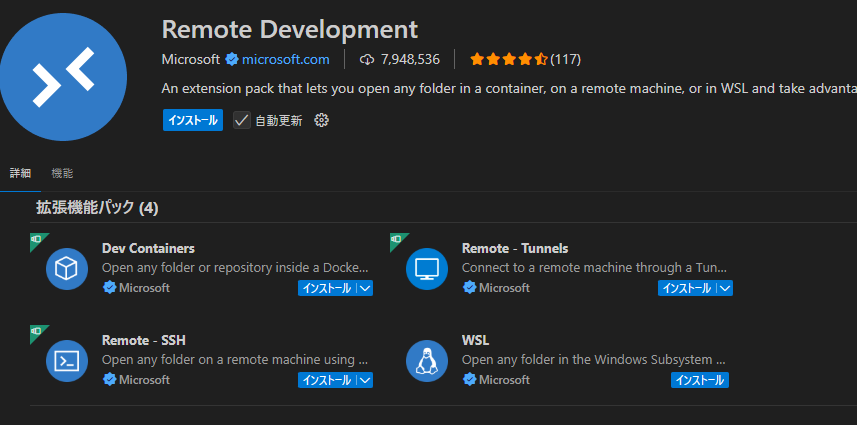857x425 pixels.
Task: Click the extension pack description sentence
Action: coord(509,88)
